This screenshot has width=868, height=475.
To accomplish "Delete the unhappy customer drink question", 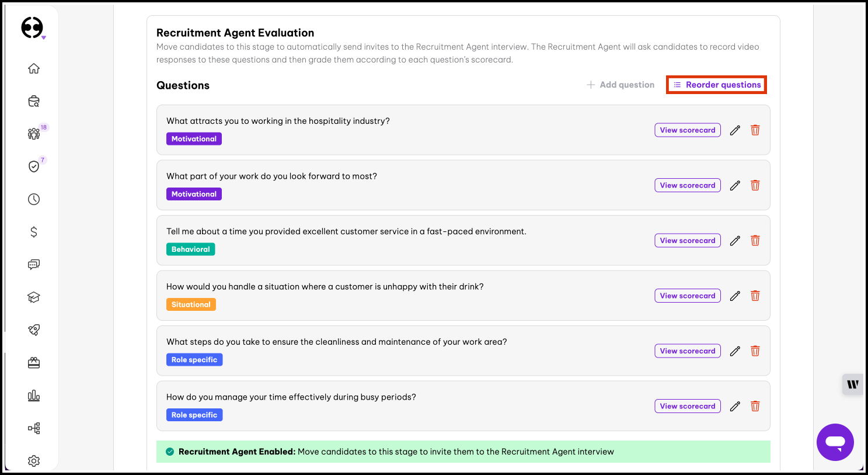I will pyautogui.click(x=755, y=296).
